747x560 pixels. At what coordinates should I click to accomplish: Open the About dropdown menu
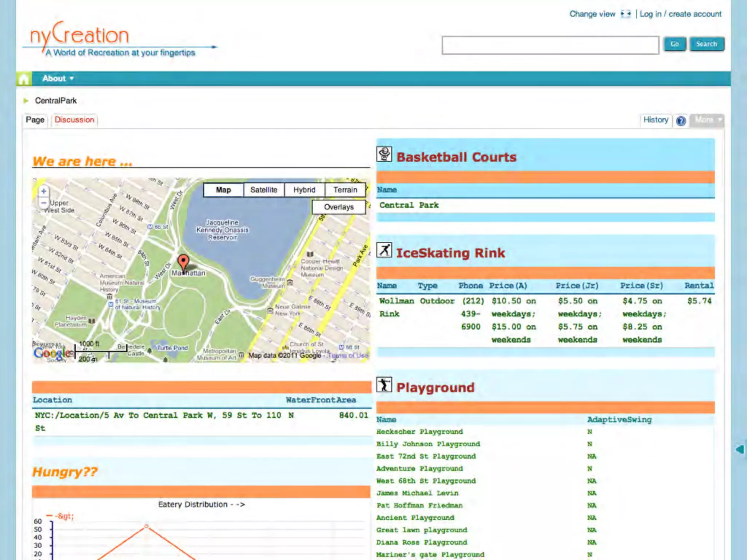click(x=58, y=78)
